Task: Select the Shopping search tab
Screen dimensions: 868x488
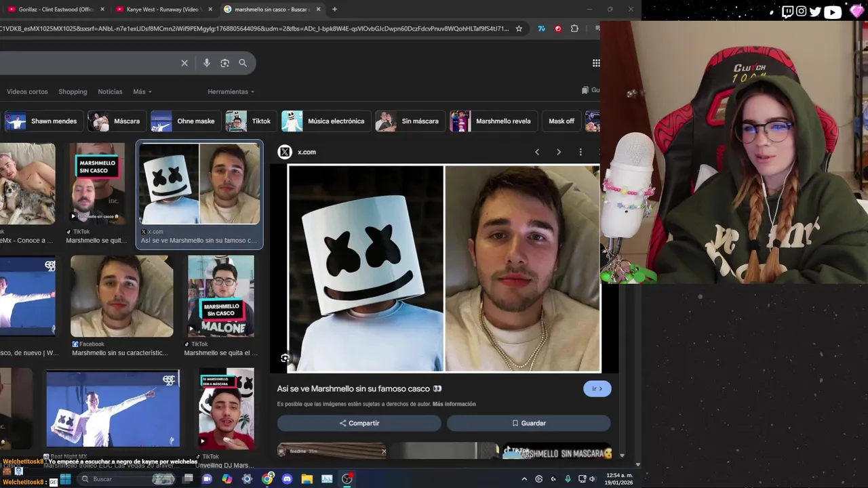Action: (x=73, y=91)
